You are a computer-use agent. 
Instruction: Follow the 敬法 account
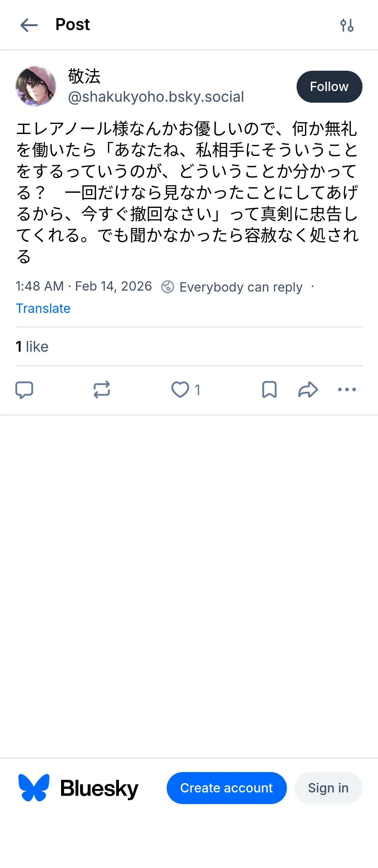329,87
